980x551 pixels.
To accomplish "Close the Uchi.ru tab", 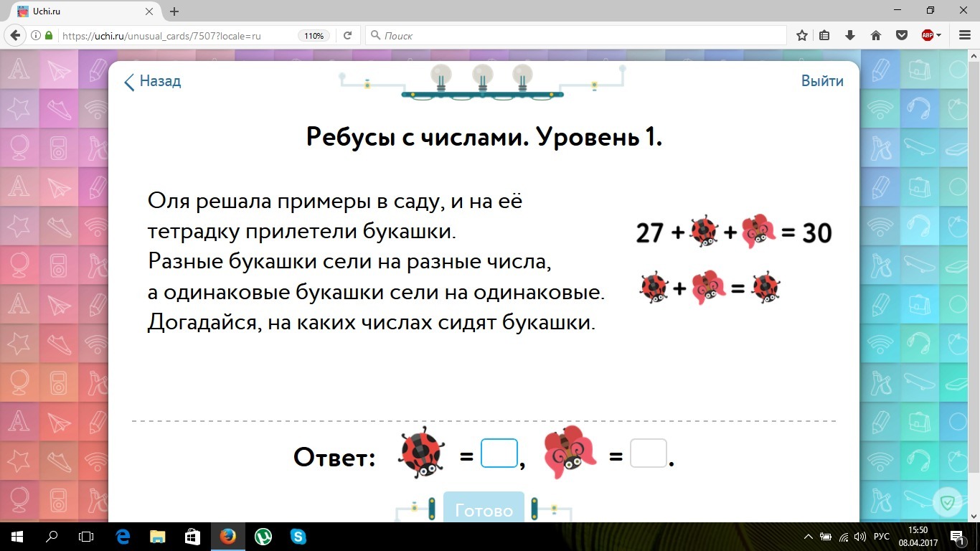I will pos(150,11).
